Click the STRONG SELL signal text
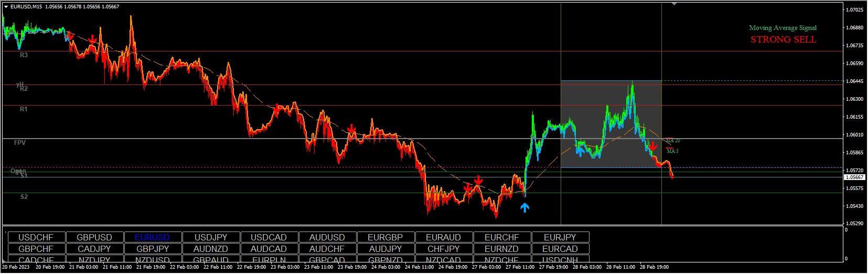This screenshot has height=274, width=868. click(783, 40)
